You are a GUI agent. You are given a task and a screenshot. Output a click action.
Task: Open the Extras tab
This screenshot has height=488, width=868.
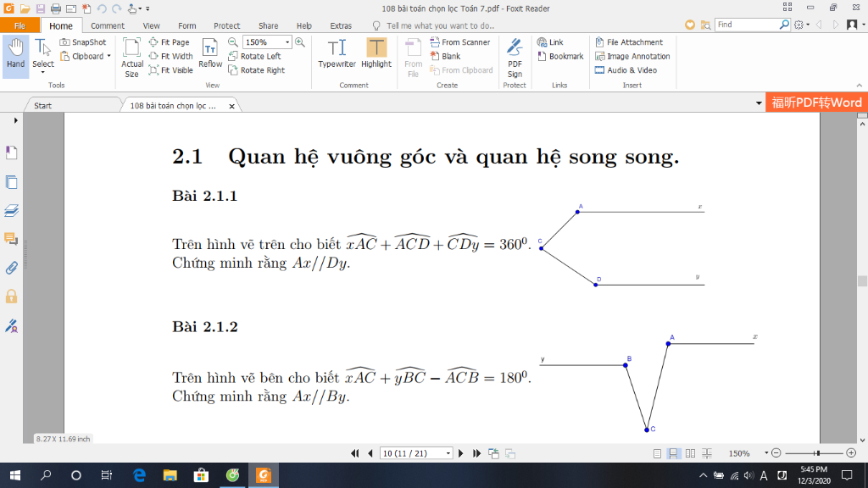[x=341, y=25]
